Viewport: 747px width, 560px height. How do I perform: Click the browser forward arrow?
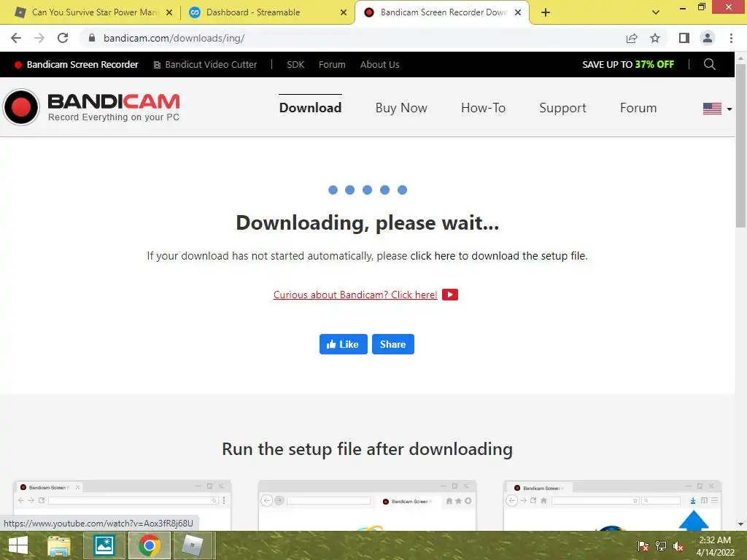tap(39, 38)
